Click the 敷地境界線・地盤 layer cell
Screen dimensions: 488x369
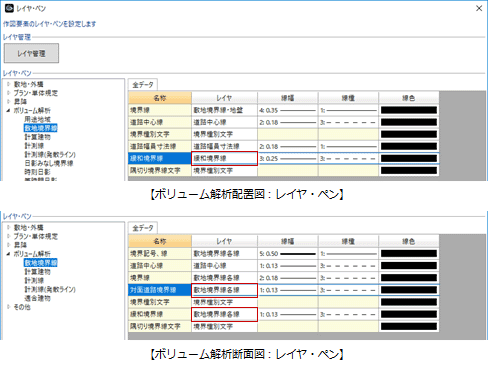pos(224,110)
